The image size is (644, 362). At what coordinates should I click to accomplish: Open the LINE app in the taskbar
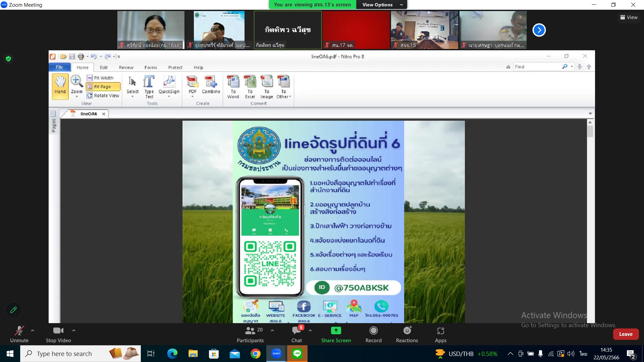click(x=297, y=354)
